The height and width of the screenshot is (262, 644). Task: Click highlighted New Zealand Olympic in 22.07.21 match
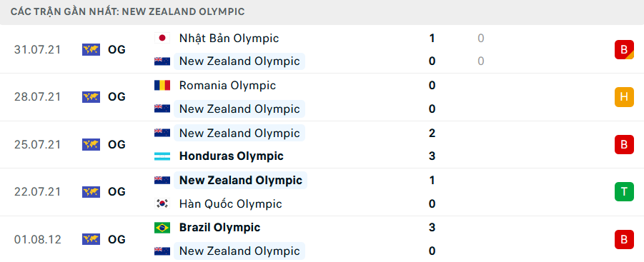(x=240, y=181)
